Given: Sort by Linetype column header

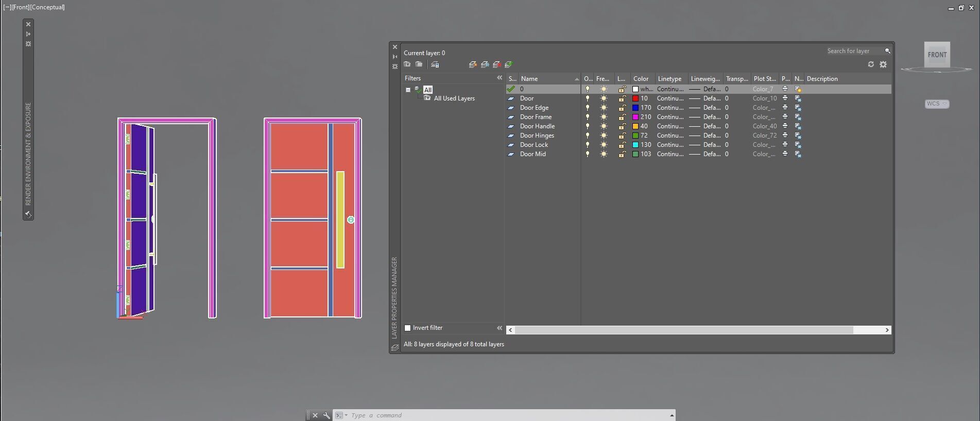Looking at the screenshot, I should [x=671, y=79].
